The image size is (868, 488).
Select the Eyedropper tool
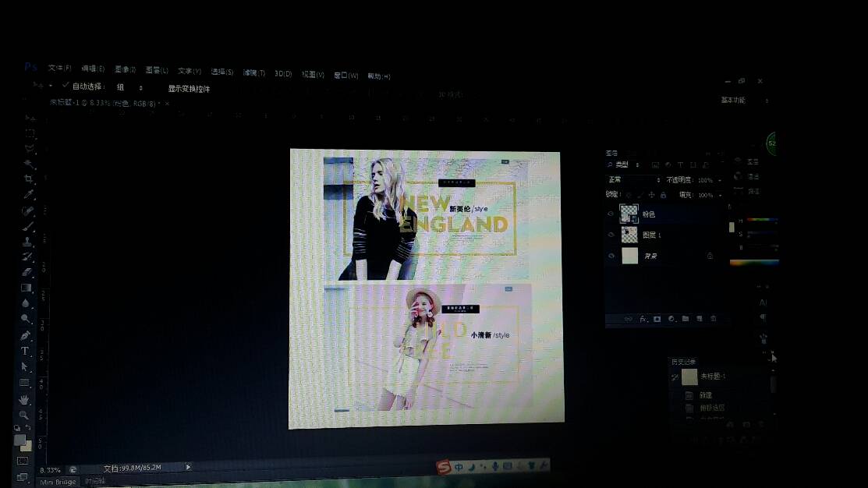point(28,194)
